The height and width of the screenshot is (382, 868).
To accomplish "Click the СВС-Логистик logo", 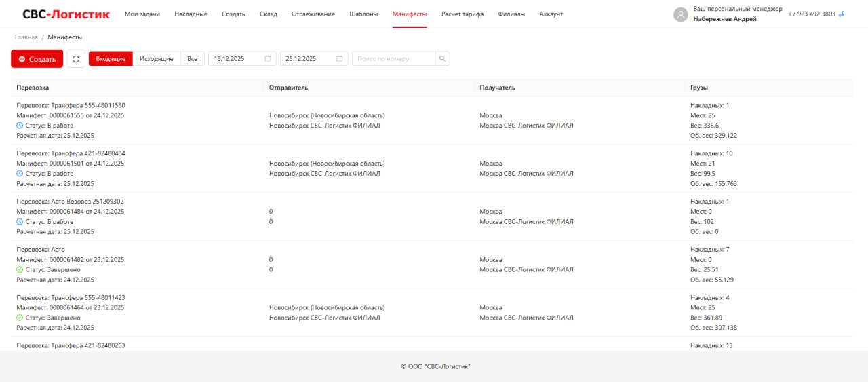I will click(66, 14).
